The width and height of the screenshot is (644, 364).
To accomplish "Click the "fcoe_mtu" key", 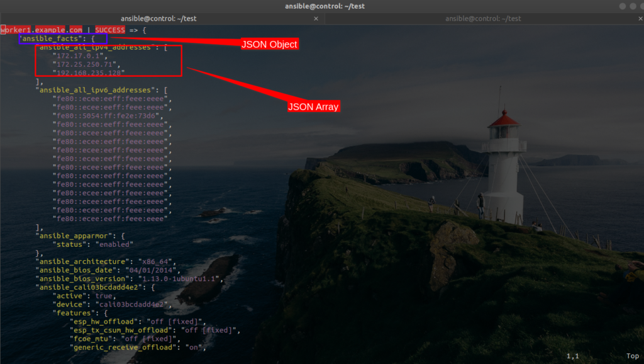I will (91, 339).
